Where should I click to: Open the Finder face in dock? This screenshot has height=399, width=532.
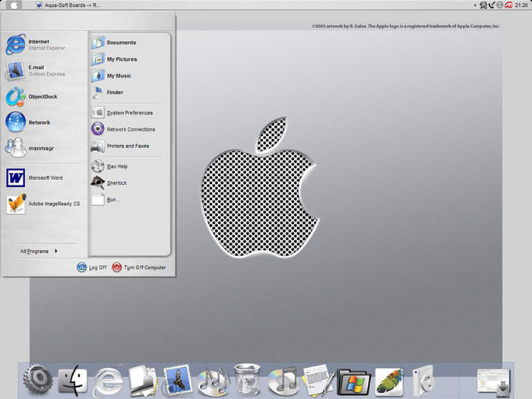[73, 381]
